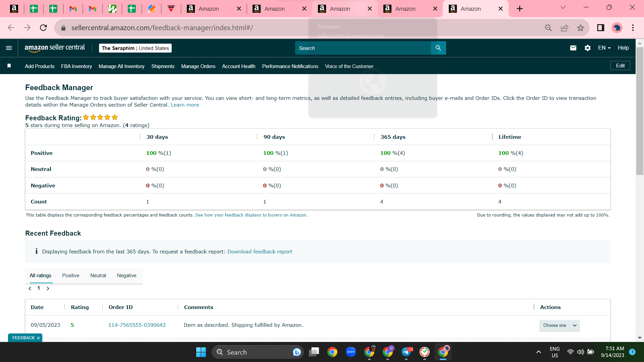
Task: Click the five-star Feedback Rating stars
Action: [100, 117]
